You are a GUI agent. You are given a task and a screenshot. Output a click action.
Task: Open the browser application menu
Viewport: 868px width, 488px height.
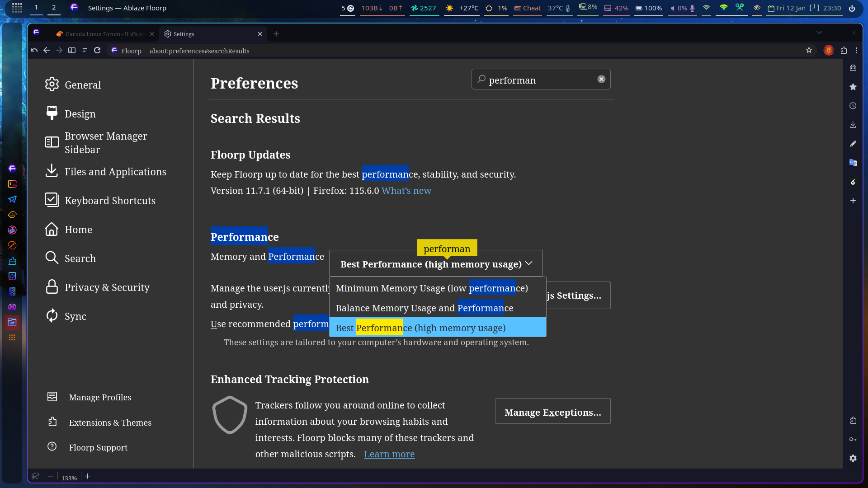856,51
